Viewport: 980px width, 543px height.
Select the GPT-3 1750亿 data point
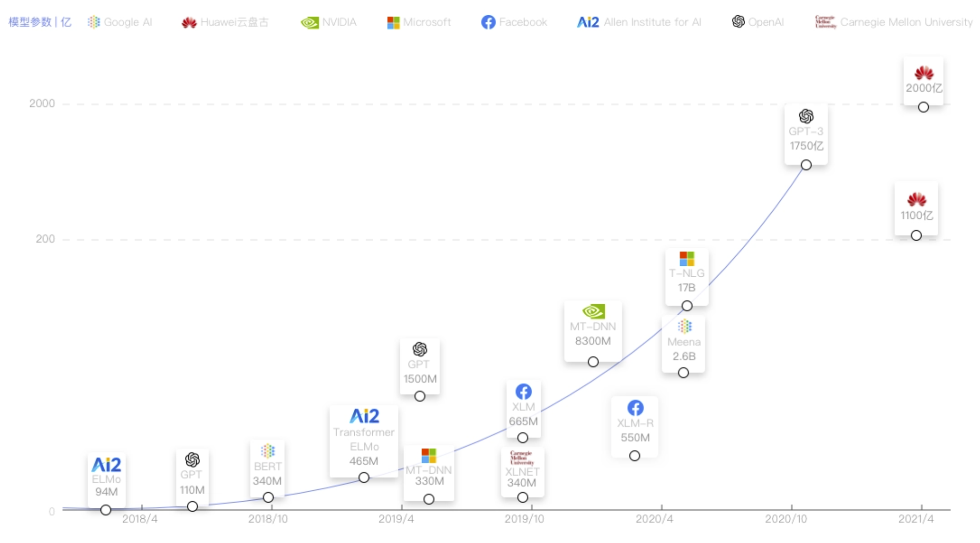[x=806, y=165]
